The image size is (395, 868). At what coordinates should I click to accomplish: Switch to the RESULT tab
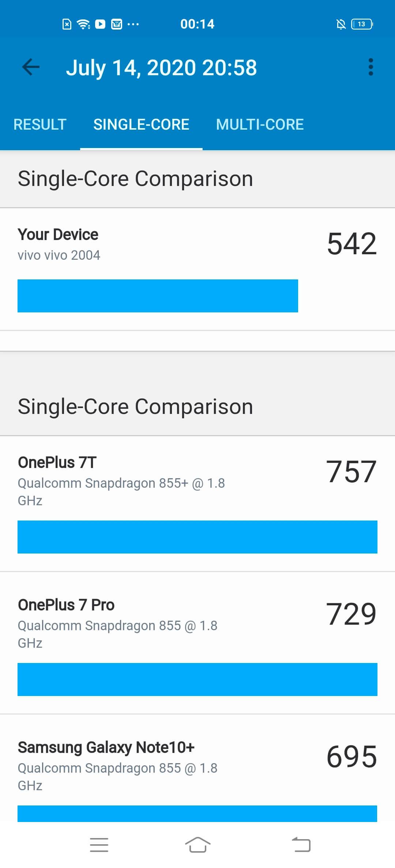click(x=40, y=125)
